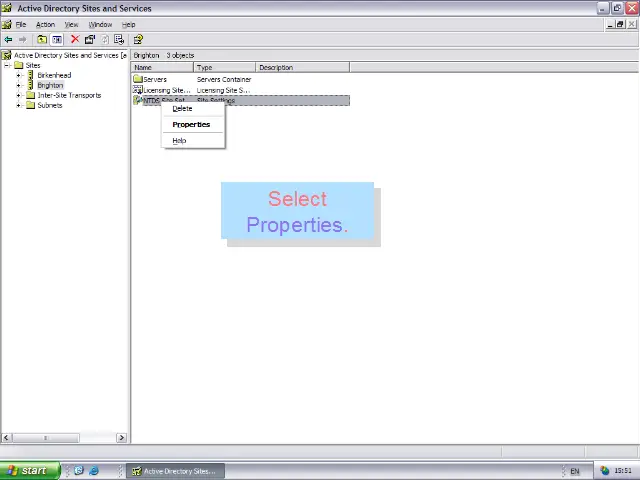Click the Help toolbar icon

click(x=138, y=39)
